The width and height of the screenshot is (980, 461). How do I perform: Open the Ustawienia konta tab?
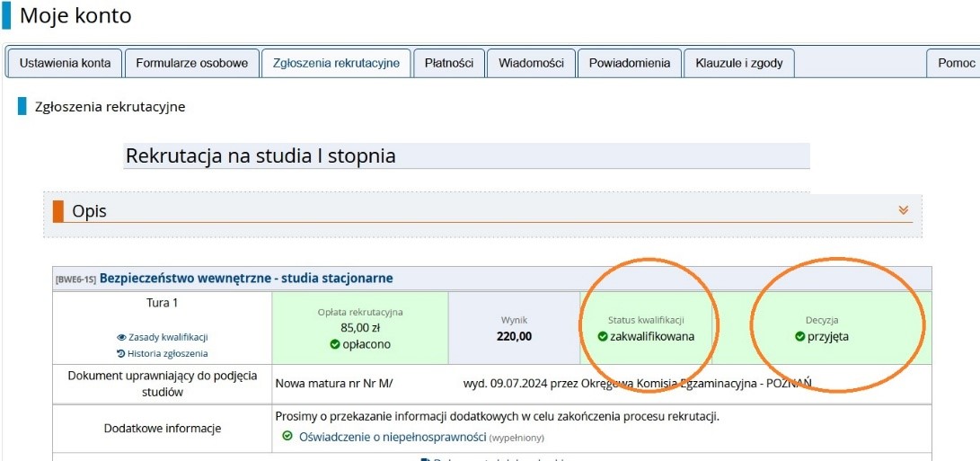pyautogui.click(x=65, y=63)
